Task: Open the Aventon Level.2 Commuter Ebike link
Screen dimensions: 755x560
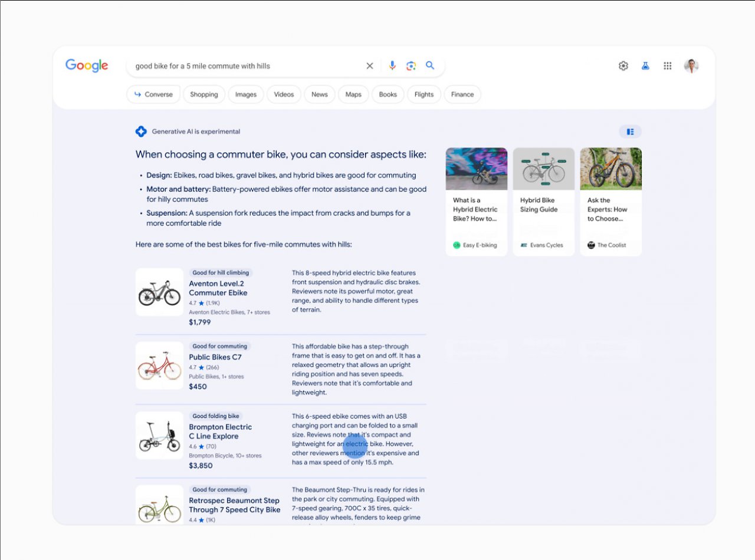Action: point(218,288)
